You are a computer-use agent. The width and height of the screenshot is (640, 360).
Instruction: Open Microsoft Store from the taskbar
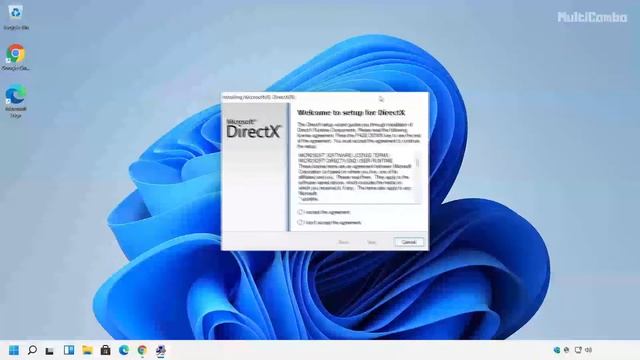[105, 350]
